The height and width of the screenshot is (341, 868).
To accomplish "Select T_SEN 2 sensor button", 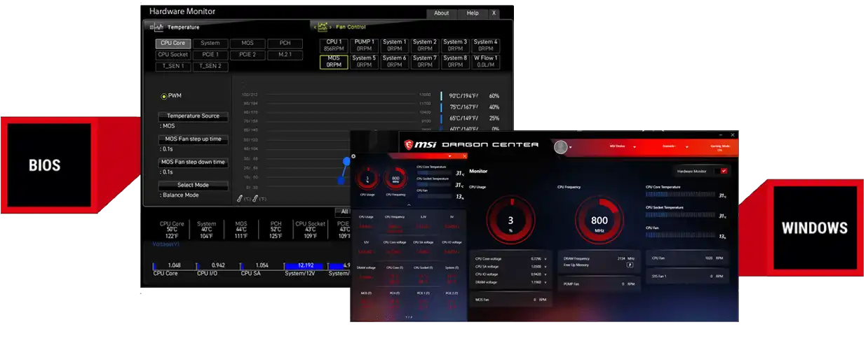I will pos(210,67).
